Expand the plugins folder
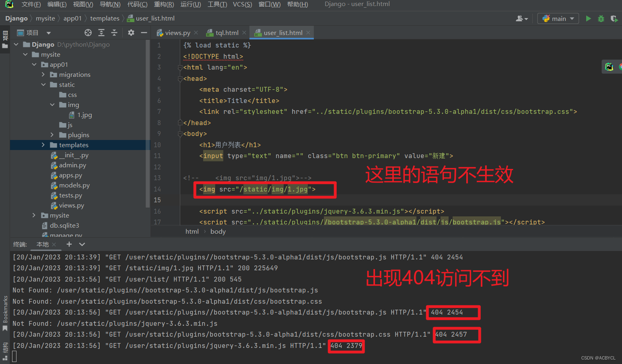 pos(52,135)
